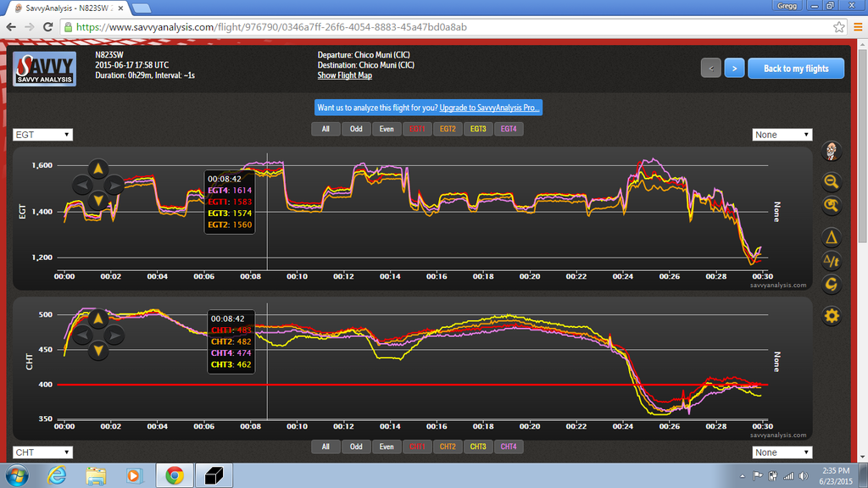Toggle EGT4 series visibility
The width and height of the screenshot is (868, 488).
(x=509, y=130)
